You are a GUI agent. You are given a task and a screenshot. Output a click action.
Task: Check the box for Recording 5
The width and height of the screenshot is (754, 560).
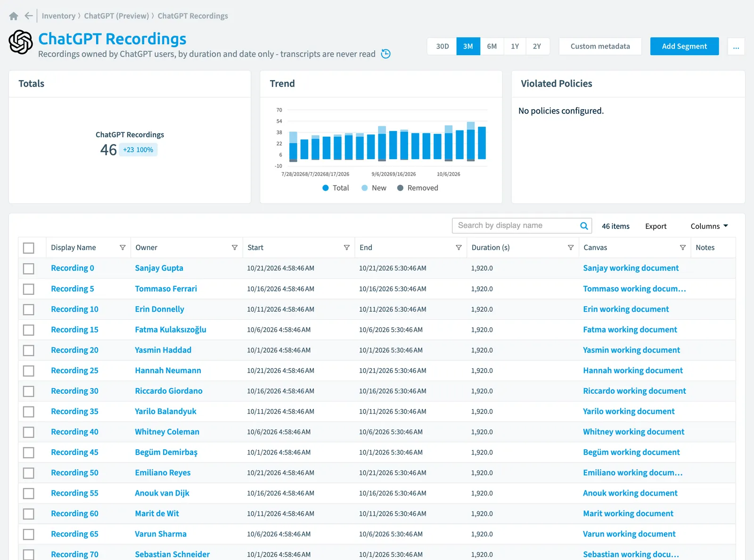[29, 289]
